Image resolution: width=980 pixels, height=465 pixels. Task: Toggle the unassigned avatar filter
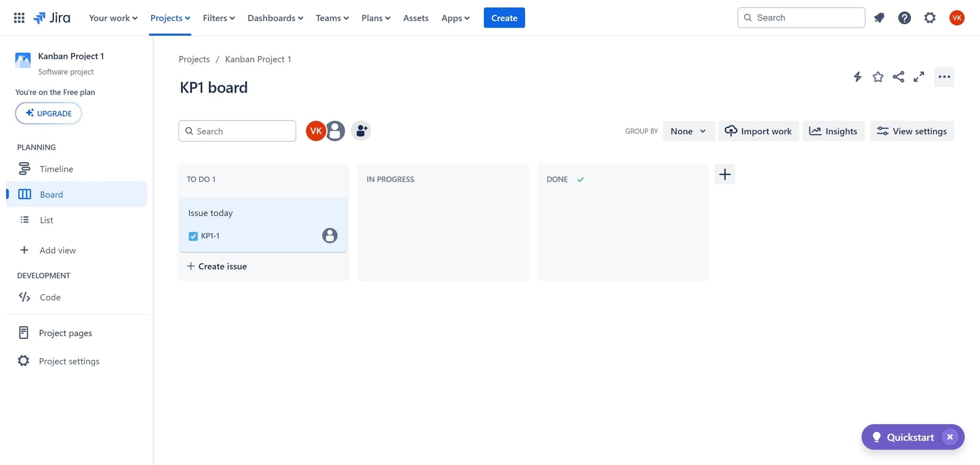click(335, 130)
